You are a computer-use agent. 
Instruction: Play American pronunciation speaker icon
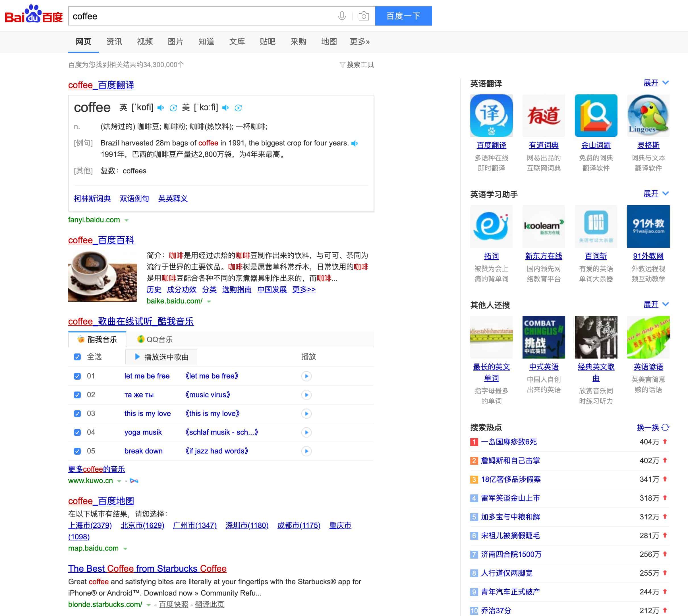[x=225, y=108]
